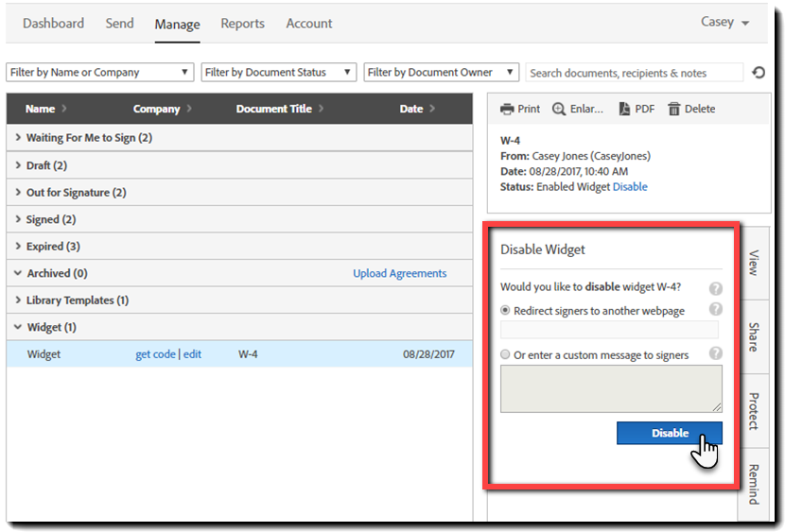Open the View side tab

pyautogui.click(x=753, y=264)
